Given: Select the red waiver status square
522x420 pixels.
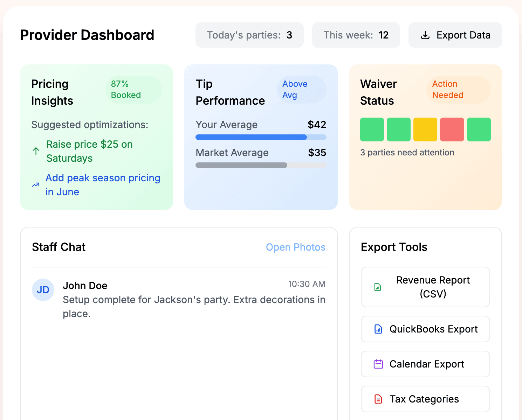Looking at the screenshot, I should point(452,129).
